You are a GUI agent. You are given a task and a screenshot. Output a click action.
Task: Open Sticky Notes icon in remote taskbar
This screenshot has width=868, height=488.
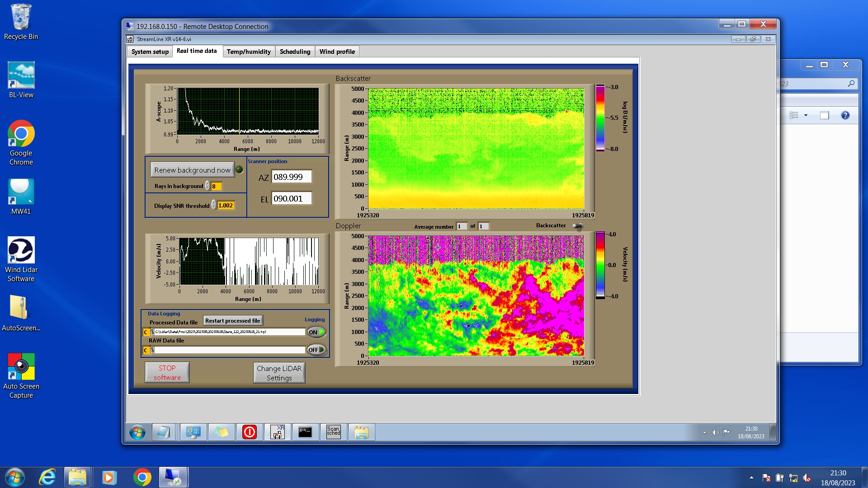(221, 432)
